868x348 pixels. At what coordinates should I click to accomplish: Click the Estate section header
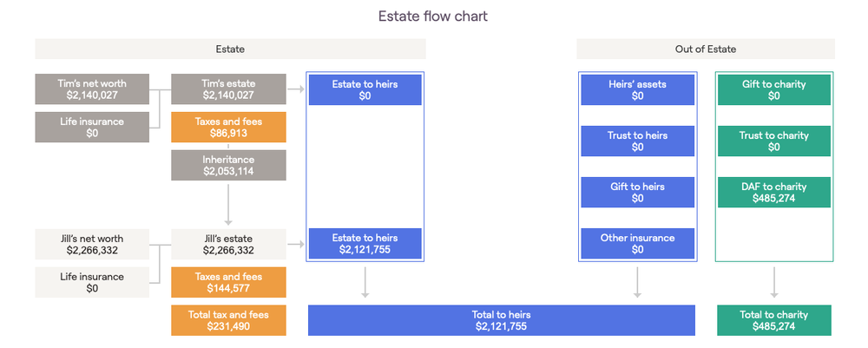click(230, 49)
